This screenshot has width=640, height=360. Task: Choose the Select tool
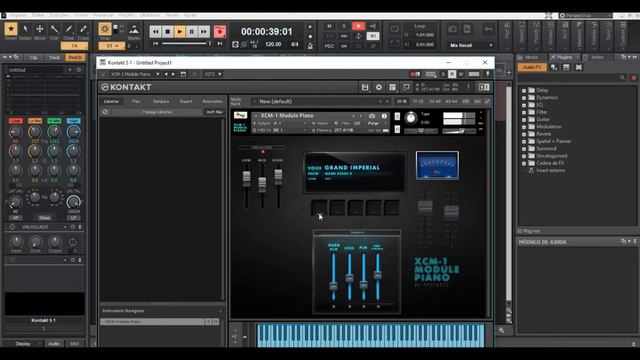25,29
